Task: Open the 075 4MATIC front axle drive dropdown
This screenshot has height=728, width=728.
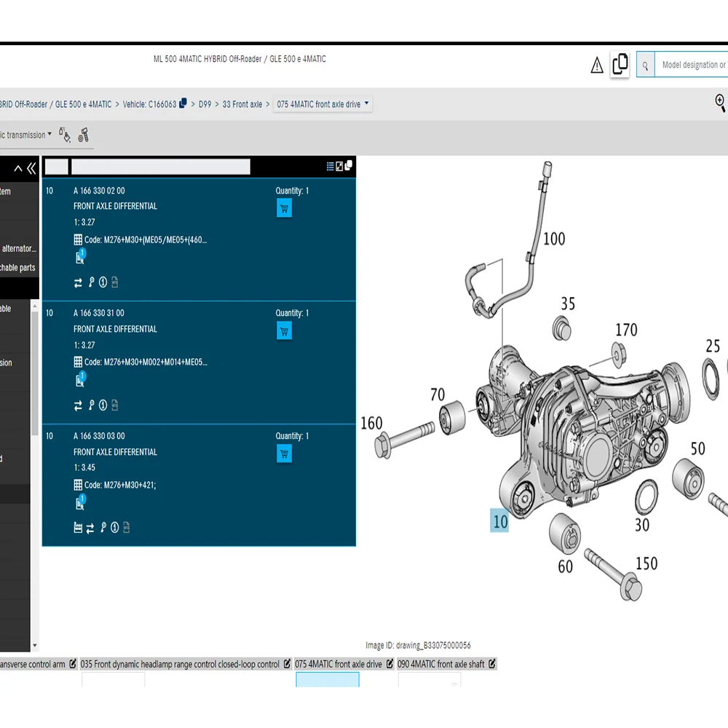Action: click(x=323, y=104)
